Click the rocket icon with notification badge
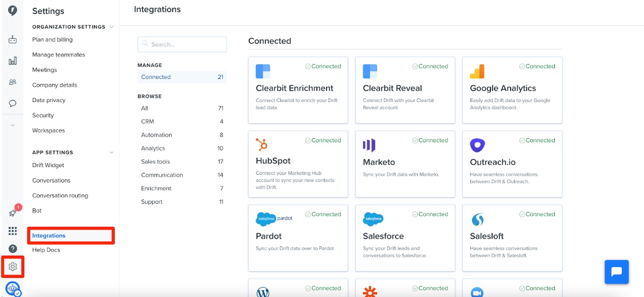 click(x=13, y=212)
